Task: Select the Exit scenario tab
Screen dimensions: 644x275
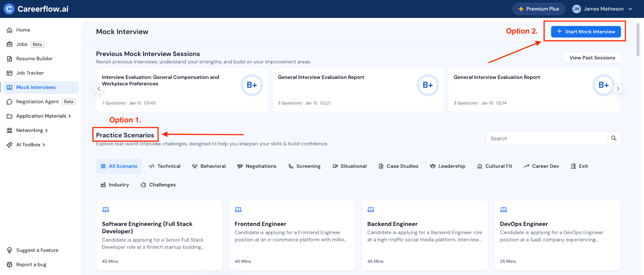Action: 579,166
